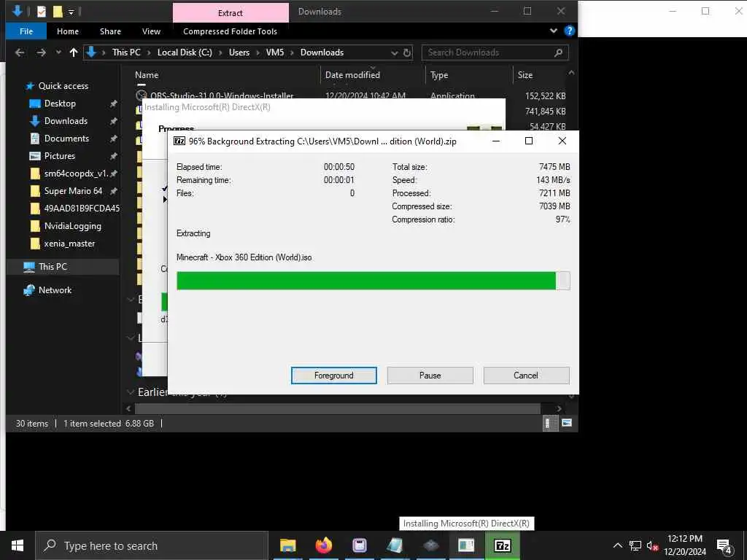Show hidden system tray icons
The width and height of the screenshot is (747, 560).
point(617,545)
